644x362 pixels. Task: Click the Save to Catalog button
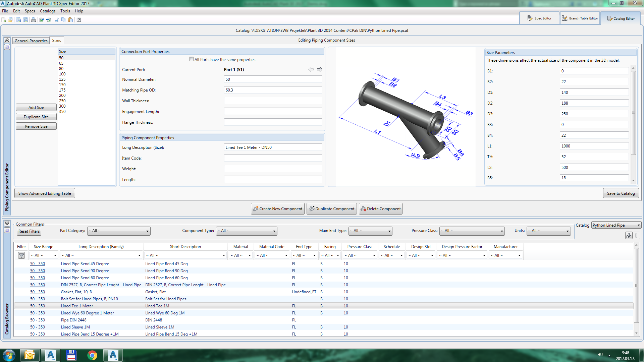621,193
